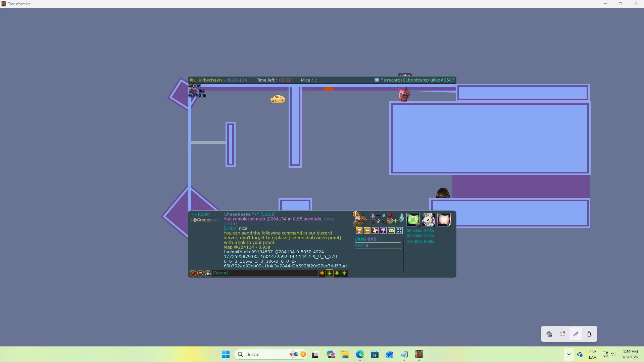Select the 10-Ukko 9.88s record

420,241
